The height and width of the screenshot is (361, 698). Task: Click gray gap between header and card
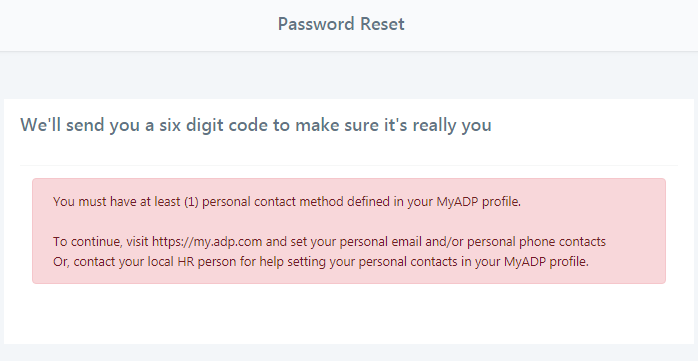pos(349,75)
